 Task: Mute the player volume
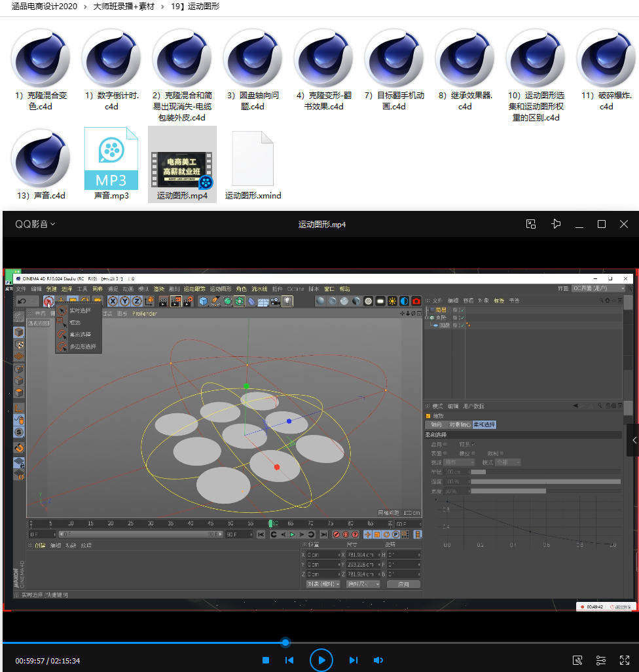[378, 660]
